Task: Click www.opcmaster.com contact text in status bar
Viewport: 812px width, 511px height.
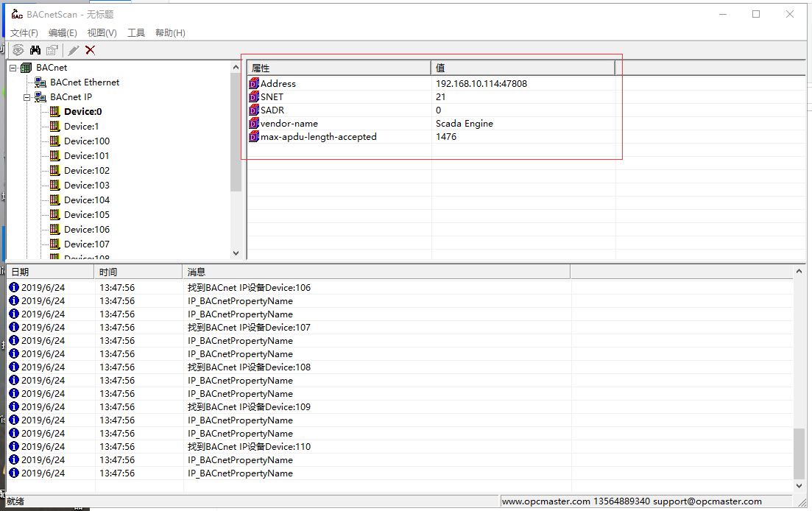Action: click(x=632, y=501)
